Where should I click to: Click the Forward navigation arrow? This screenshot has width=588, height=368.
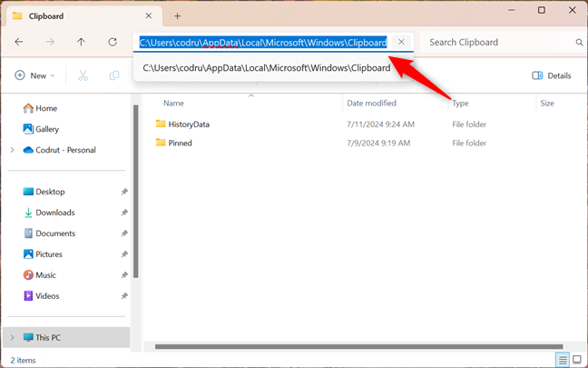pos(50,42)
